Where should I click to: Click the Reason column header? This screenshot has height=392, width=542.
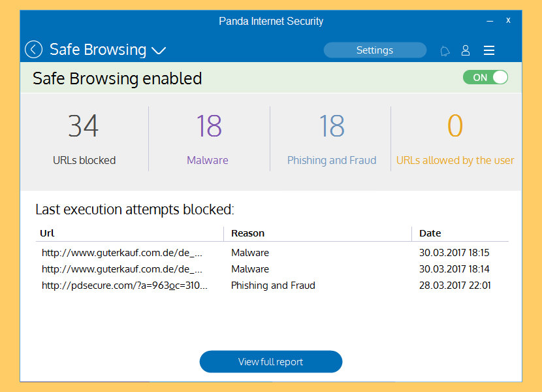tap(248, 233)
